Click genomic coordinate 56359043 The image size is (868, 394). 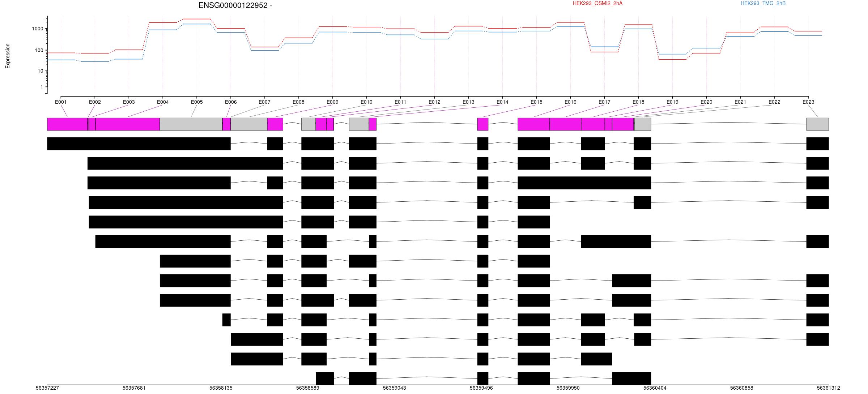pyautogui.click(x=395, y=388)
